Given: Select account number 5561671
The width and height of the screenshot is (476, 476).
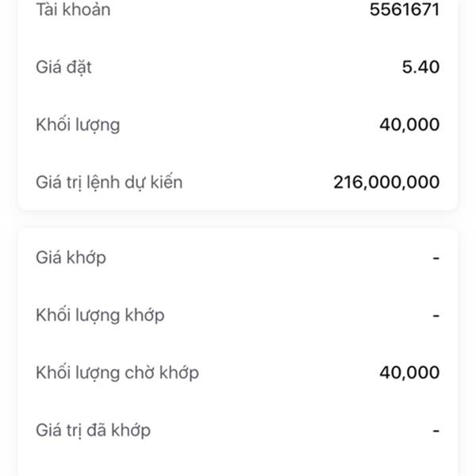Looking at the screenshot, I should (x=405, y=10).
